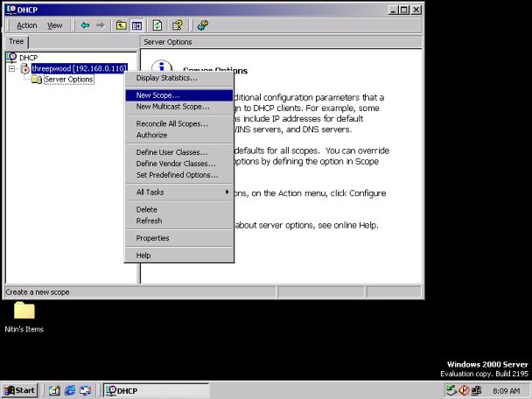532x399 pixels.
Task: Click the Up one level folder icon
Action: coord(121,25)
